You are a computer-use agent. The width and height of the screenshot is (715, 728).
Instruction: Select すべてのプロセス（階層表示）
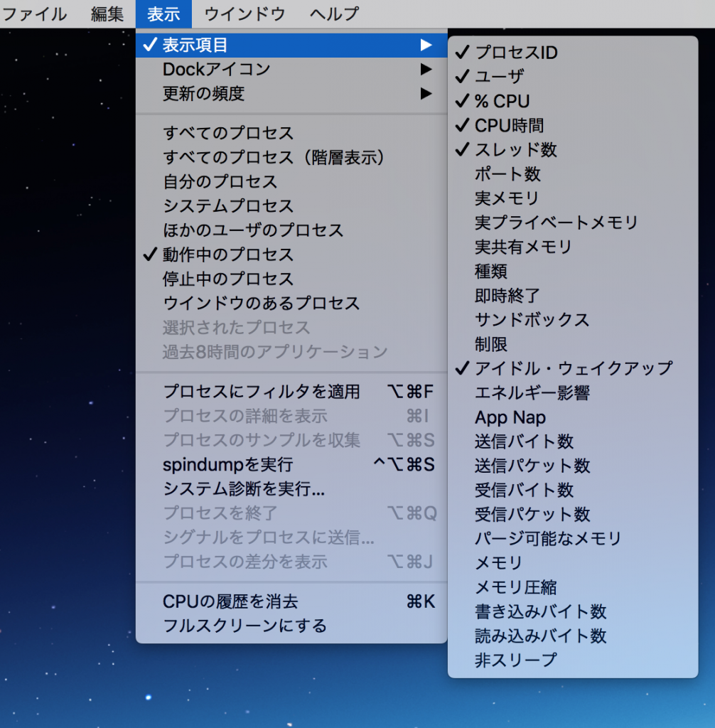(x=291, y=157)
